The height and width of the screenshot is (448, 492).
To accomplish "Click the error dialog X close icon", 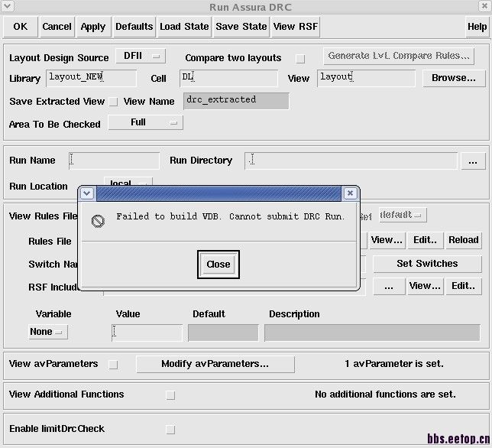I will pos(350,193).
